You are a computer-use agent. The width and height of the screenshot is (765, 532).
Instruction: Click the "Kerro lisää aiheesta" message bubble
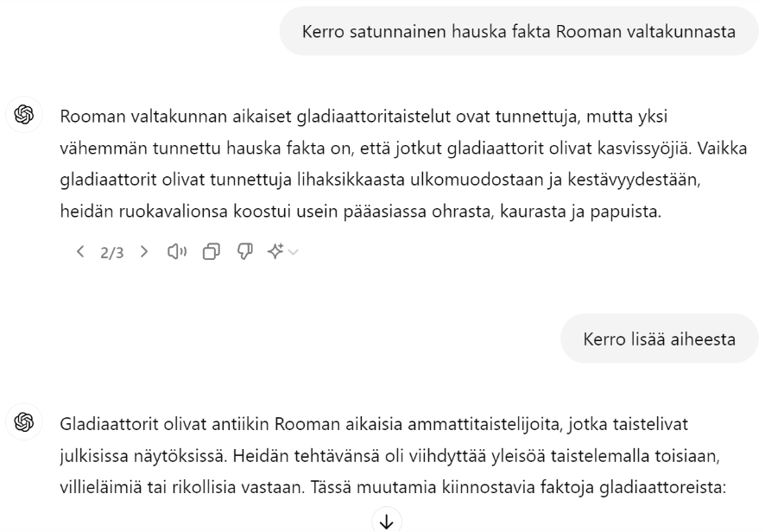pos(659,338)
